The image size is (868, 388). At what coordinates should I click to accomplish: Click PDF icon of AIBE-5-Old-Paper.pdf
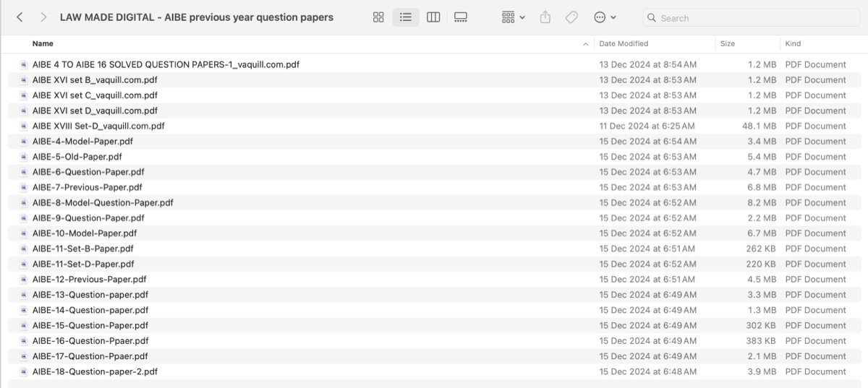coord(24,157)
